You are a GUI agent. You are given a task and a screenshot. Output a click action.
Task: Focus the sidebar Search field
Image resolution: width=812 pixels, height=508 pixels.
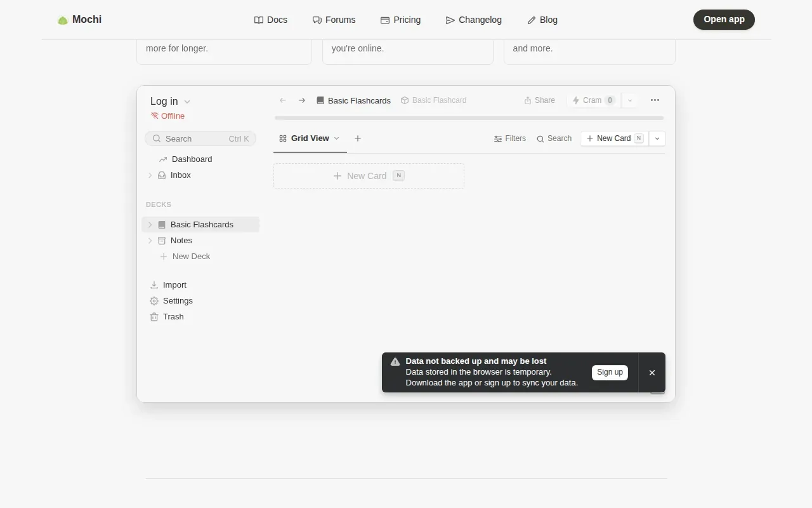(x=200, y=138)
